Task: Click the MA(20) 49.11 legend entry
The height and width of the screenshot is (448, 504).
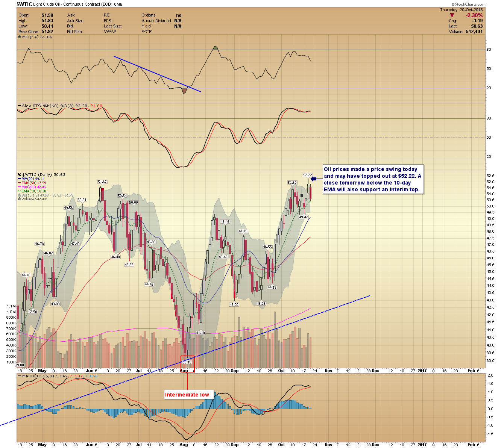Action: (31, 179)
